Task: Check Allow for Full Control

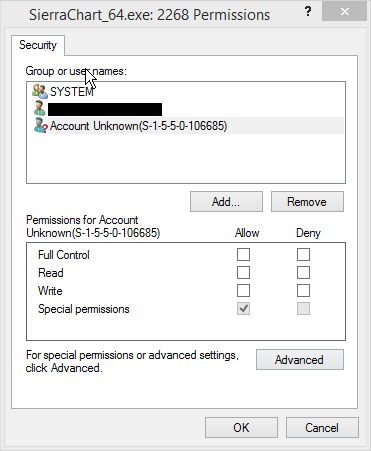Action: 243,255
